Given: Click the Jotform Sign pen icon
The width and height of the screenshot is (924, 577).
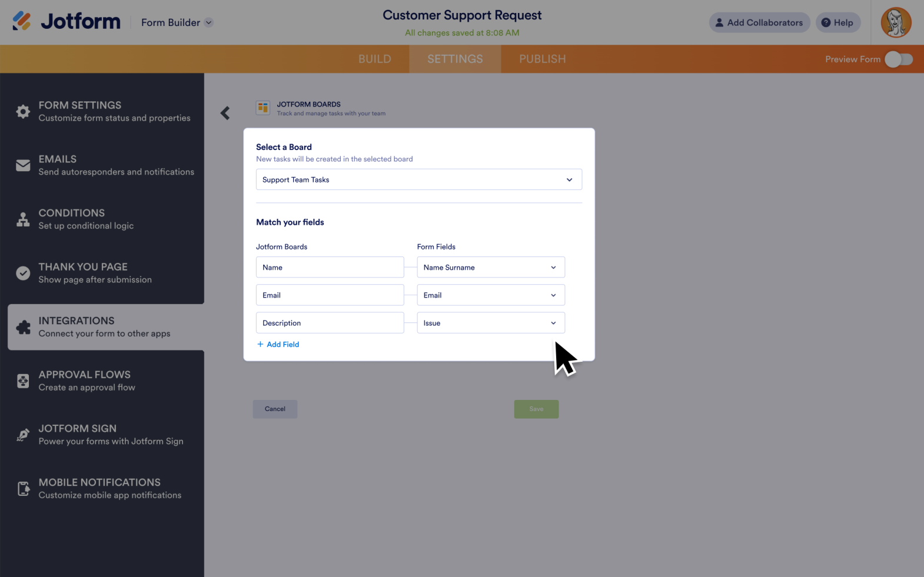Looking at the screenshot, I should tap(23, 435).
